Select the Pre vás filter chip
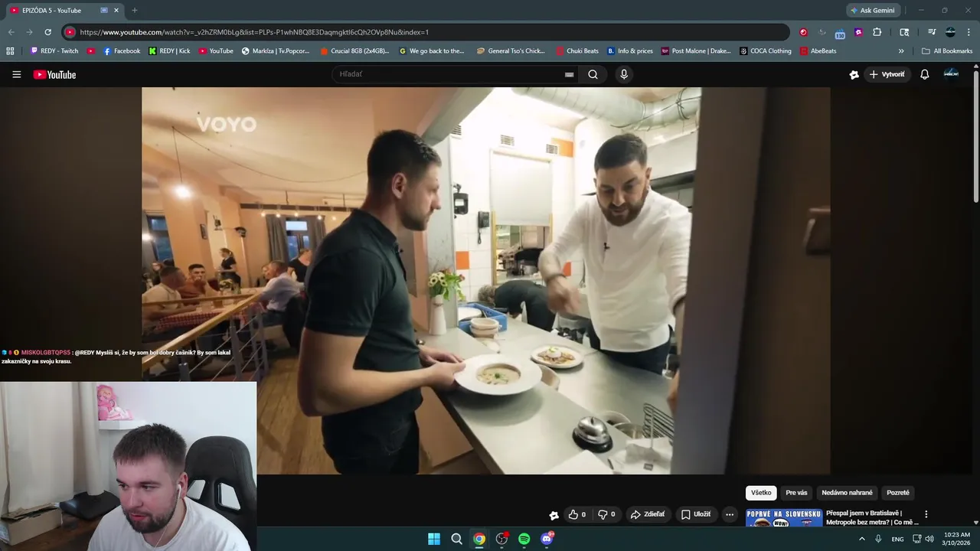Viewport: 980px width, 551px height. [x=796, y=493]
